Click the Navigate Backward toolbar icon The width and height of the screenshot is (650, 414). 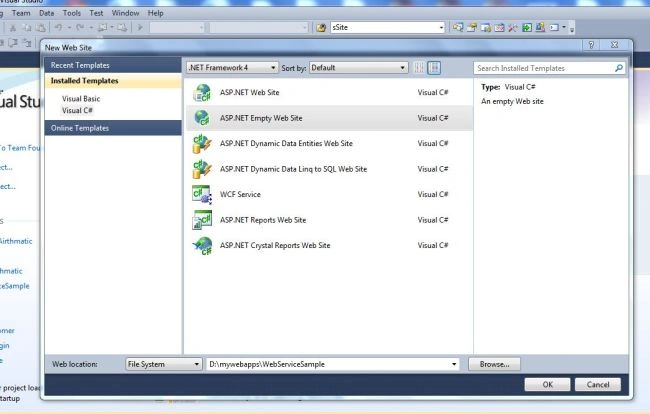pos(102,28)
